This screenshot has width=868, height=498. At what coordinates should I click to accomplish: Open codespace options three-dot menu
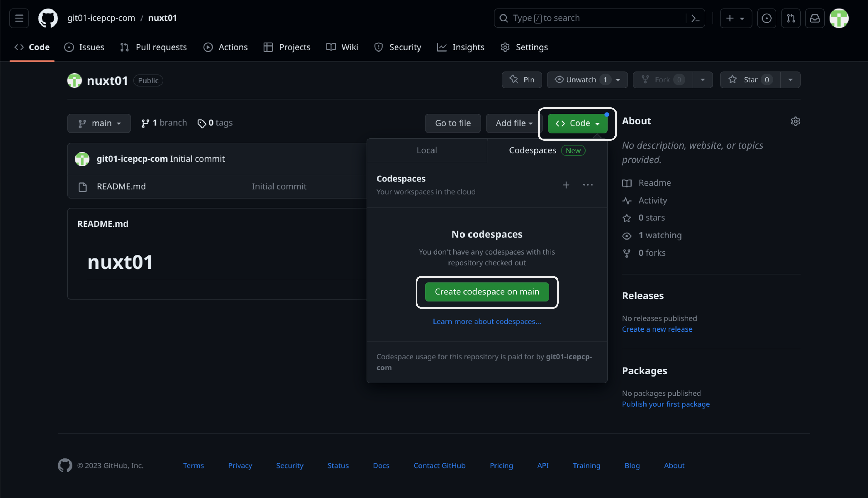click(x=588, y=185)
